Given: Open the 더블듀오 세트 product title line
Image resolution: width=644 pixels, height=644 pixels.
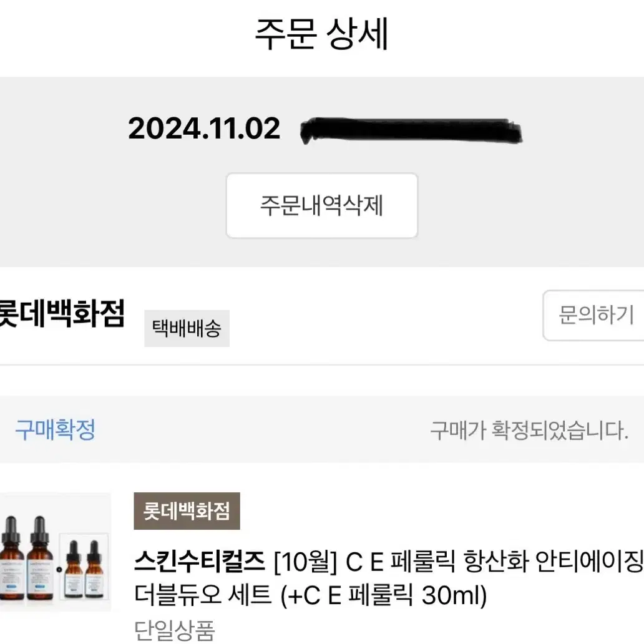Looking at the screenshot, I should [x=311, y=595].
